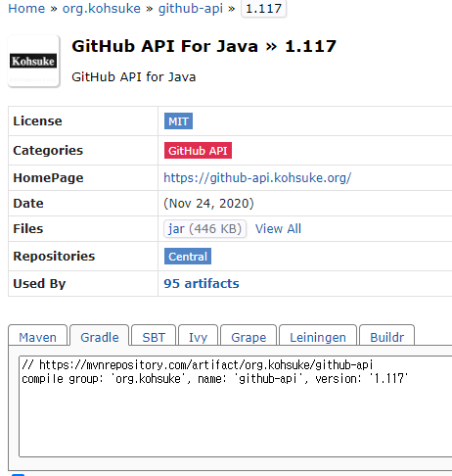Switch to the Ivy tab
Viewport: 452px width, 476px height.
[x=198, y=336]
